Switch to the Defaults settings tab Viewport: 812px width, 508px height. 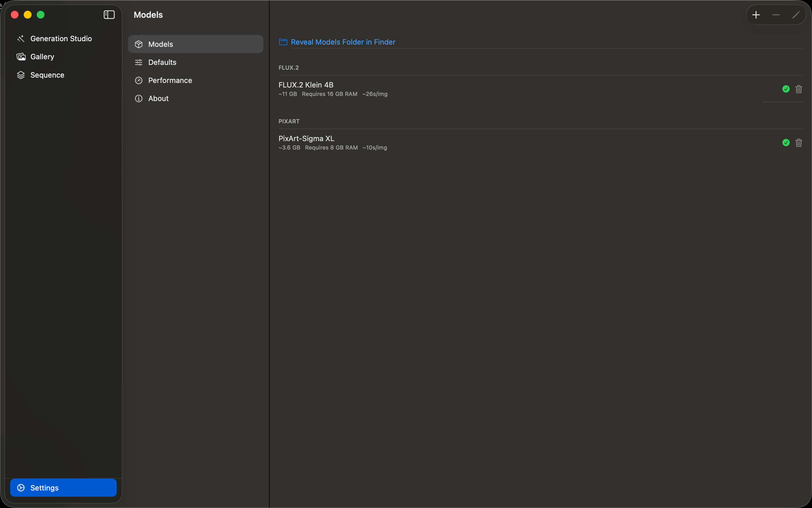click(x=196, y=62)
